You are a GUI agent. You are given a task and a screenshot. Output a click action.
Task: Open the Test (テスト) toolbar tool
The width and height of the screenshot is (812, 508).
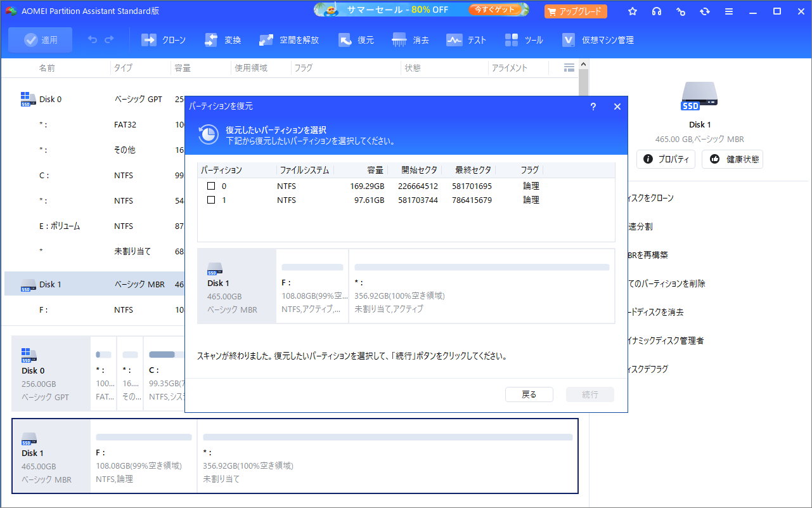pyautogui.click(x=466, y=40)
